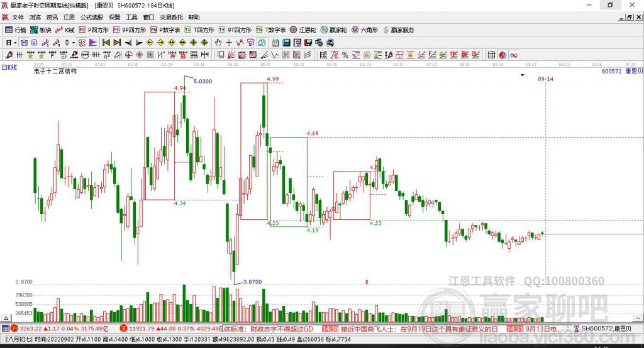Open the calculator tool
The width and height of the screenshot is (644, 348).
point(286,43)
